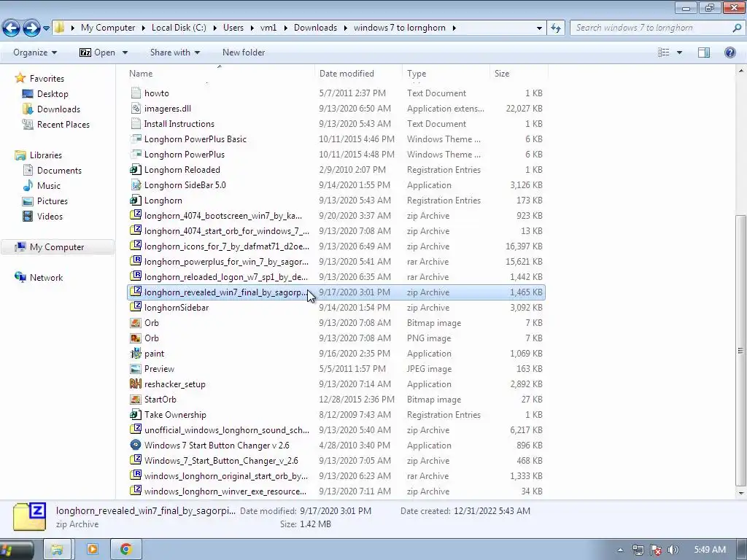Screen dimensions: 747x560
Task: Select the reshacker_setup application icon
Action: coord(136,384)
